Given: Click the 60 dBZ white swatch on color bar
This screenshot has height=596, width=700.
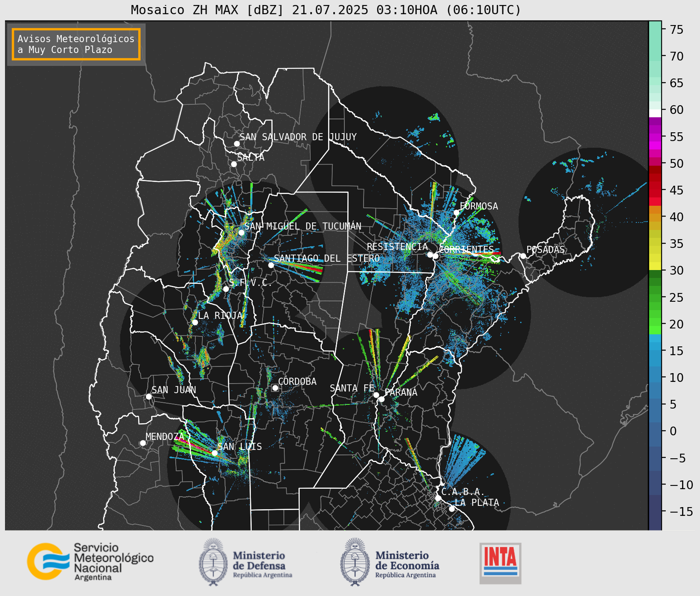Looking at the screenshot, I should pos(655,113).
